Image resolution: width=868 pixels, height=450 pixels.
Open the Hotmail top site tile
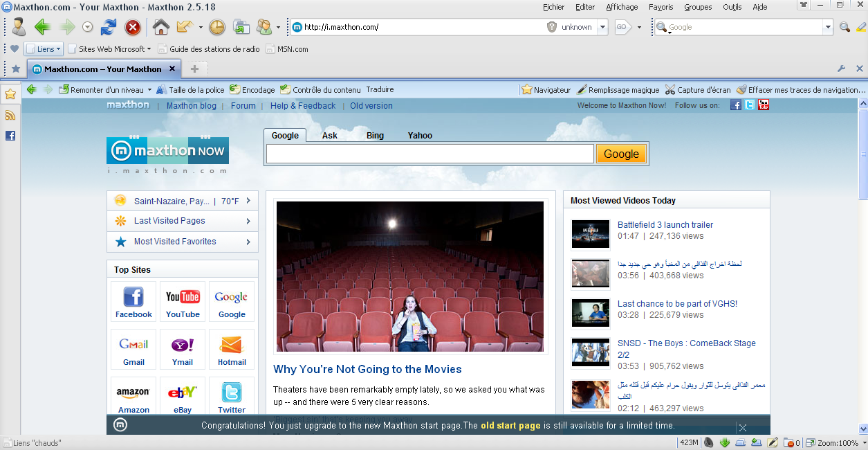pyautogui.click(x=232, y=349)
